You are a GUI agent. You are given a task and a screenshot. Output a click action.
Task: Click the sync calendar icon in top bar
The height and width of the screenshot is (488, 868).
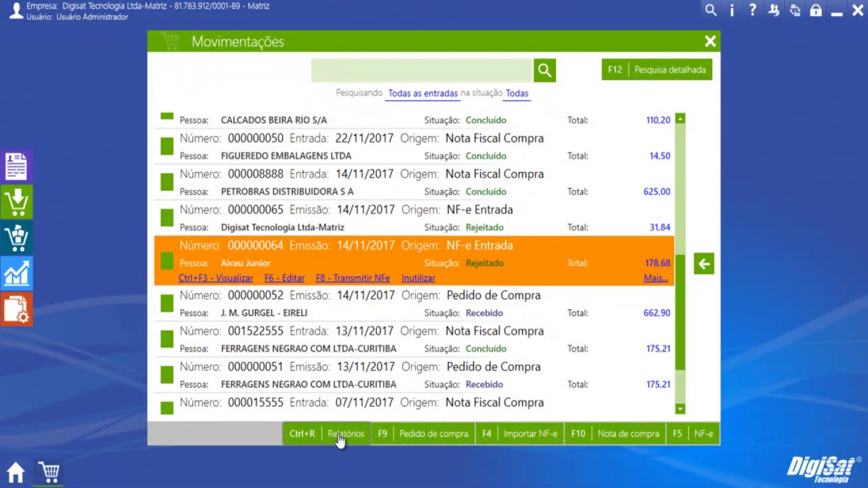(795, 10)
